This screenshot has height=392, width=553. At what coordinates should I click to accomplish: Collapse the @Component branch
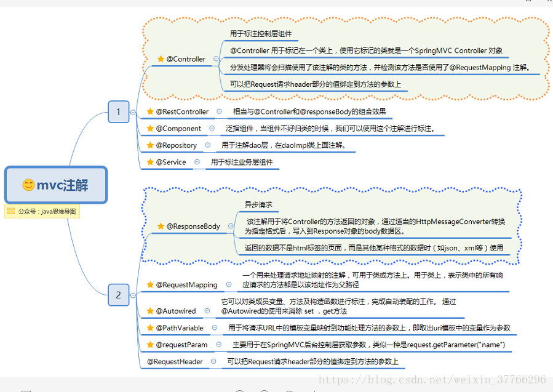(x=212, y=129)
